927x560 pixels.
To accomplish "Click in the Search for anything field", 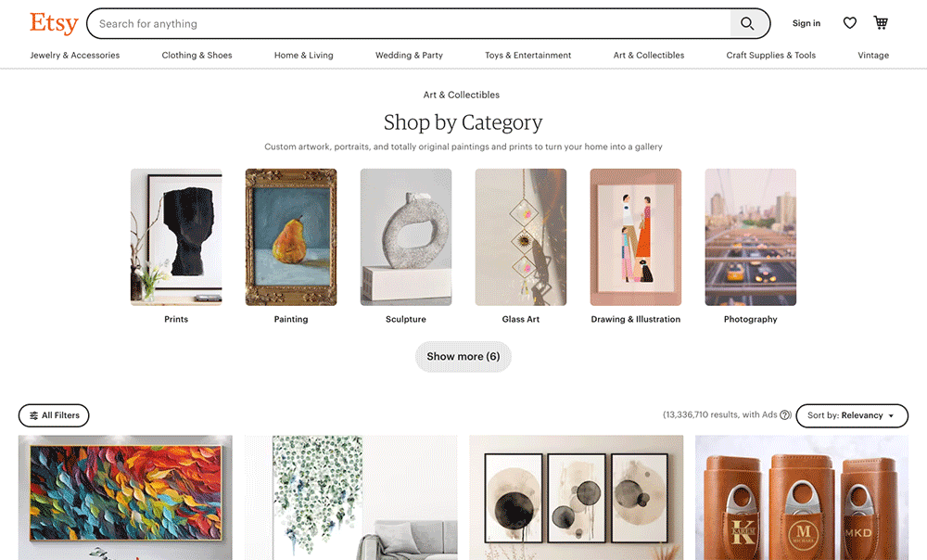I will [x=408, y=23].
